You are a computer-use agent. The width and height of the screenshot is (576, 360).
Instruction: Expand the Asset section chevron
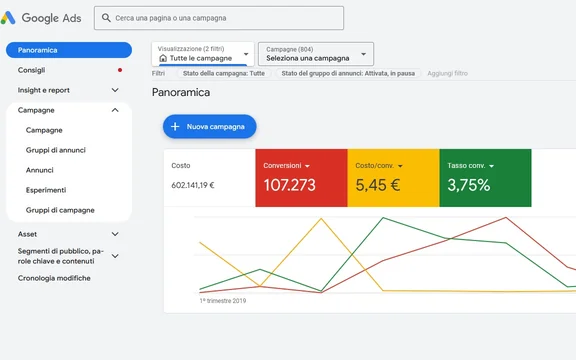click(115, 234)
